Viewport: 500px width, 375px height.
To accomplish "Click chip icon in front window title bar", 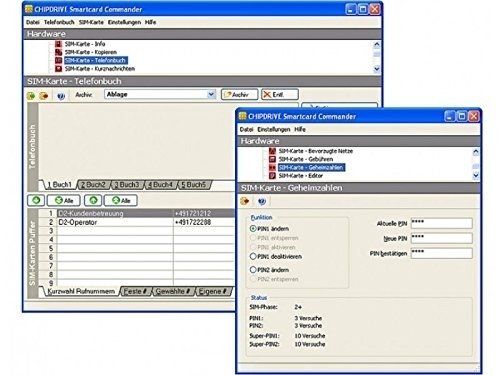I will click(x=243, y=116).
